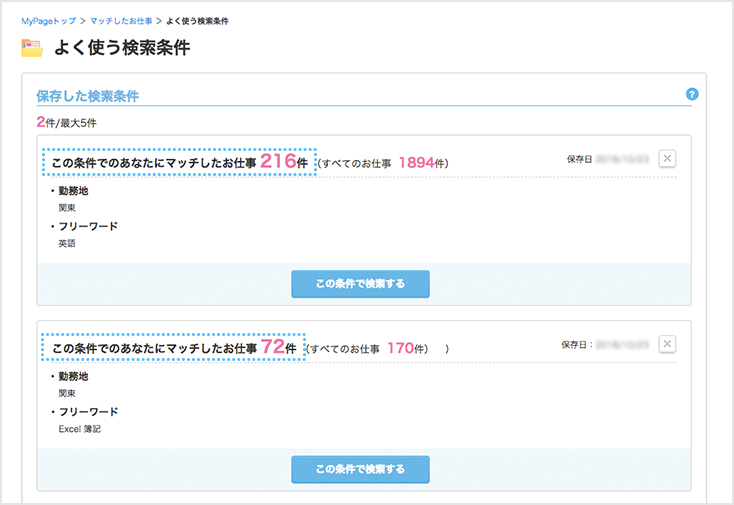Image resolution: width=734 pixels, height=505 pixels.
Task: Click the 2件/最大5件 counter text
Action: [66, 122]
